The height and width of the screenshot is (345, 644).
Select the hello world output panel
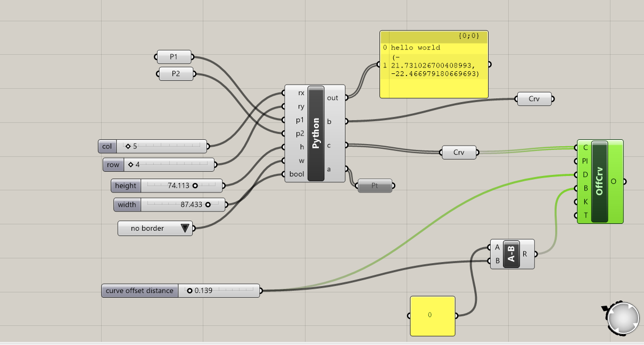[434, 64]
